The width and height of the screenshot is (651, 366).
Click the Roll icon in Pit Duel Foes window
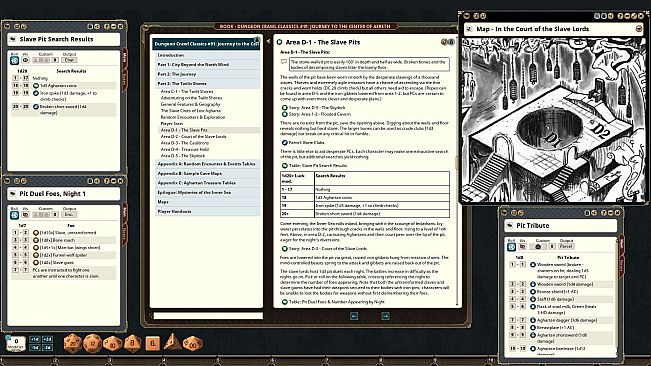tap(15, 215)
